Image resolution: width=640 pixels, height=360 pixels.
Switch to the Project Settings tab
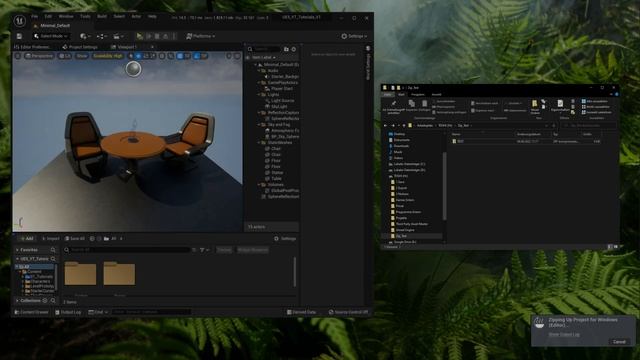coord(80,47)
